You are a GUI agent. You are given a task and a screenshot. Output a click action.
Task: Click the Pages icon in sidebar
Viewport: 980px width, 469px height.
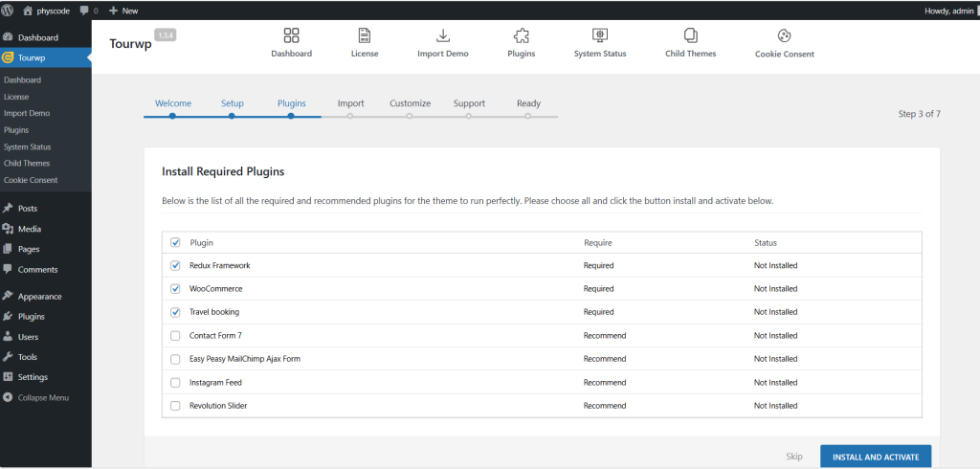(8, 249)
